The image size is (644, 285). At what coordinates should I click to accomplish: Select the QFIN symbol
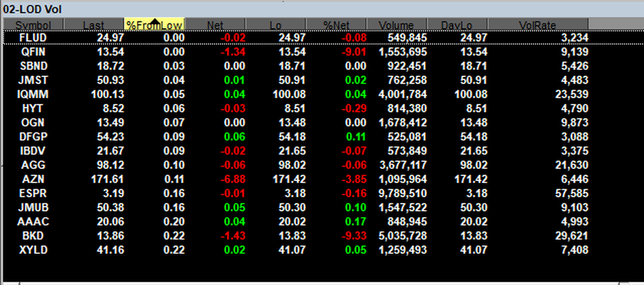pyautogui.click(x=33, y=52)
